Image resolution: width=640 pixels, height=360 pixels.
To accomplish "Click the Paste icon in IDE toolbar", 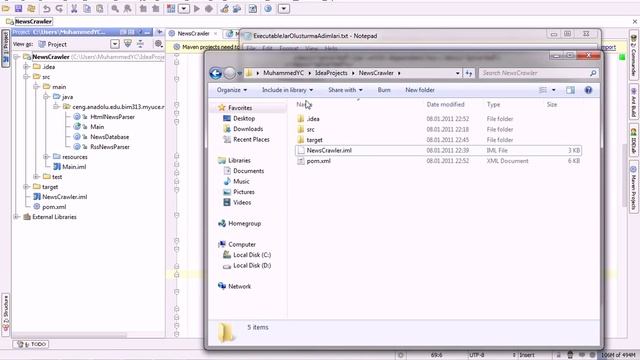I will pyautogui.click(x=100, y=9).
